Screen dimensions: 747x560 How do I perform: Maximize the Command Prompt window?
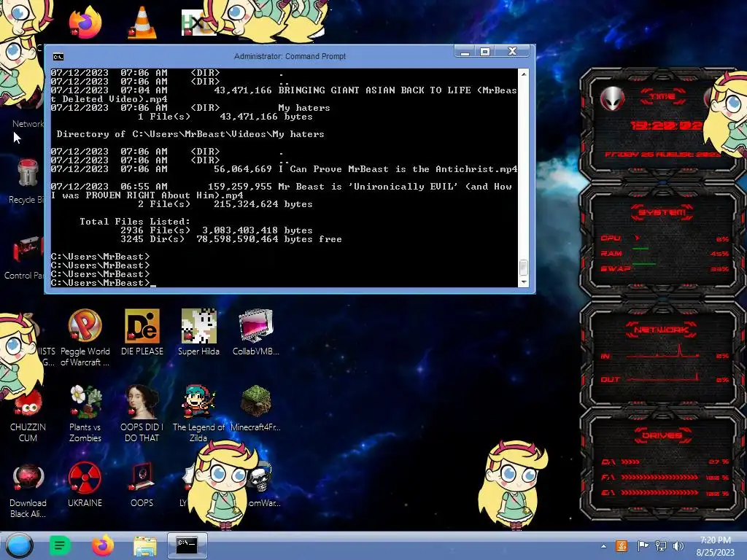coord(485,52)
